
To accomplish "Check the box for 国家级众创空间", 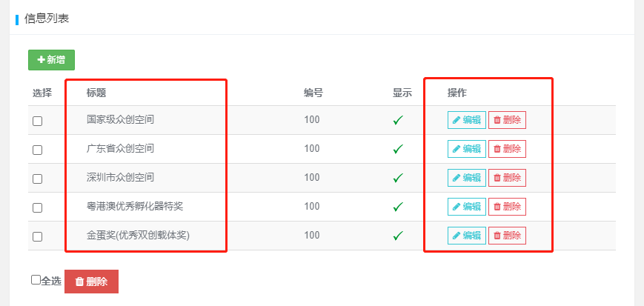I will click(37, 121).
